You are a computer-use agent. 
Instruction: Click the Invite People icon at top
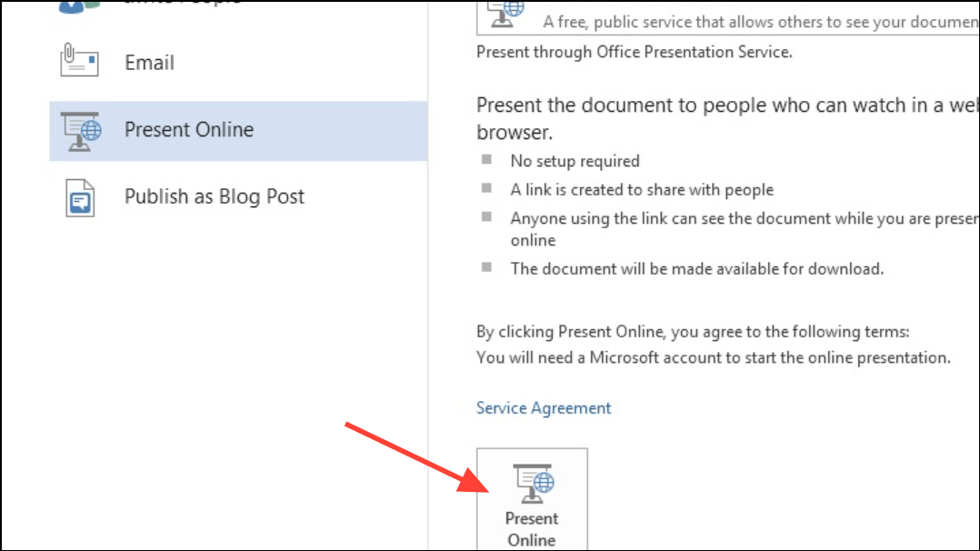80,5
